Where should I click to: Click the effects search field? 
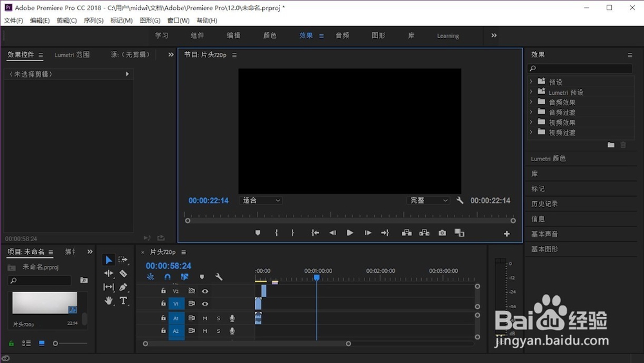coord(580,68)
